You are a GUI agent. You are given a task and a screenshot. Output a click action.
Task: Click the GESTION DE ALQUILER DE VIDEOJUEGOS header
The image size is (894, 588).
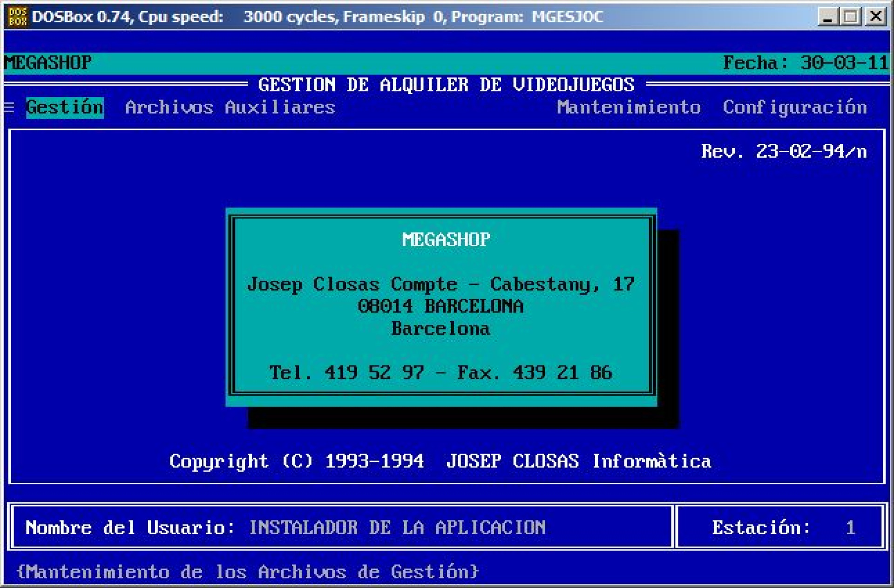pyautogui.click(x=447, y=85)
